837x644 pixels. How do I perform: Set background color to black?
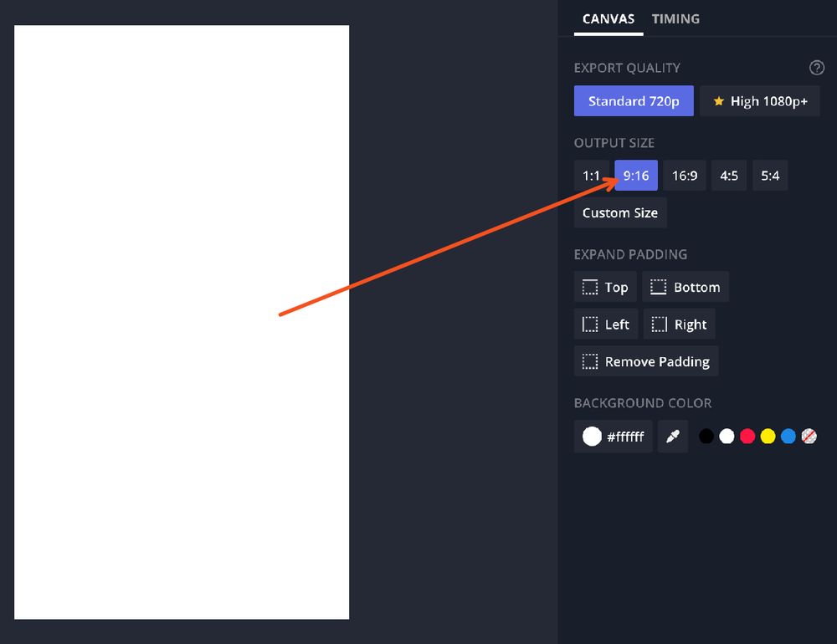pos(706,436)
